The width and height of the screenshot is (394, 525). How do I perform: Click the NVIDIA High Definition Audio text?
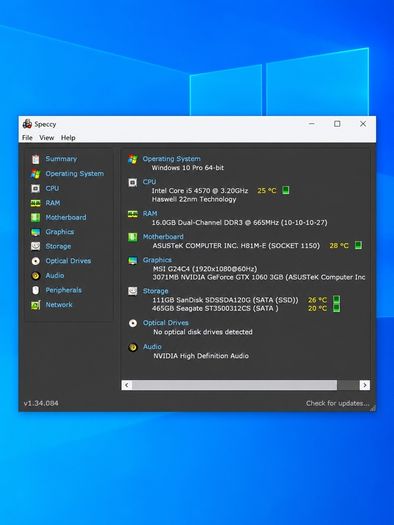point(201,356)
